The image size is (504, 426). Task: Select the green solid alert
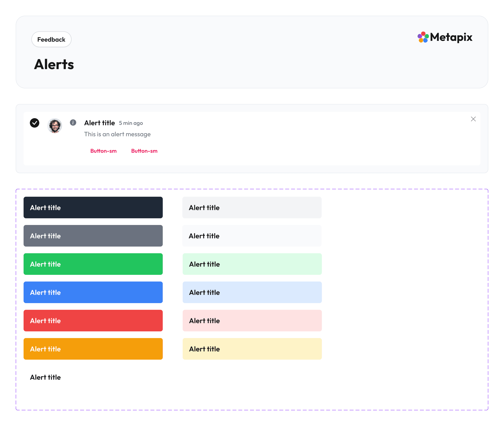click(x=93, y=264)
